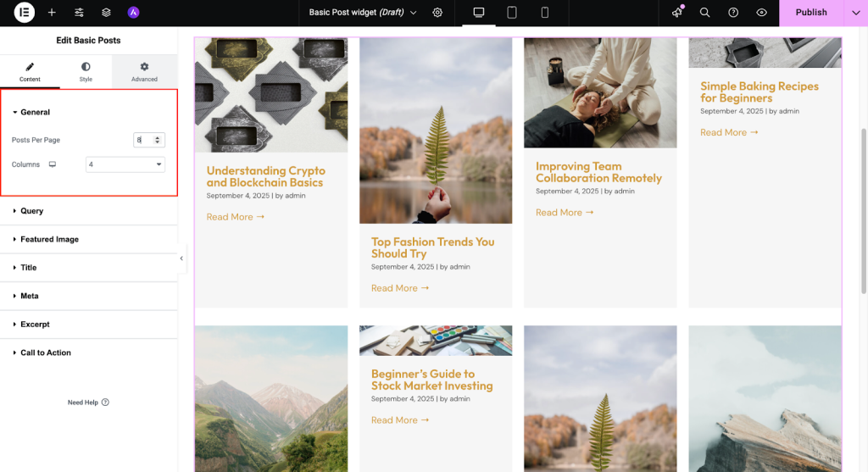868x472 pixels.
Task: Click the Elementor logo icon
Action: (25, 13)
